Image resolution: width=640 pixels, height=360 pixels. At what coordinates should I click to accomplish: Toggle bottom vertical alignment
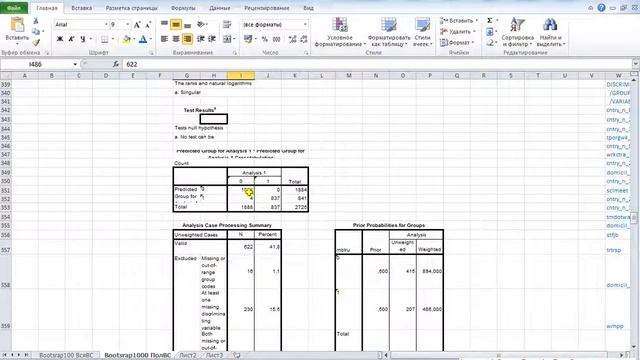pos(187,24)
